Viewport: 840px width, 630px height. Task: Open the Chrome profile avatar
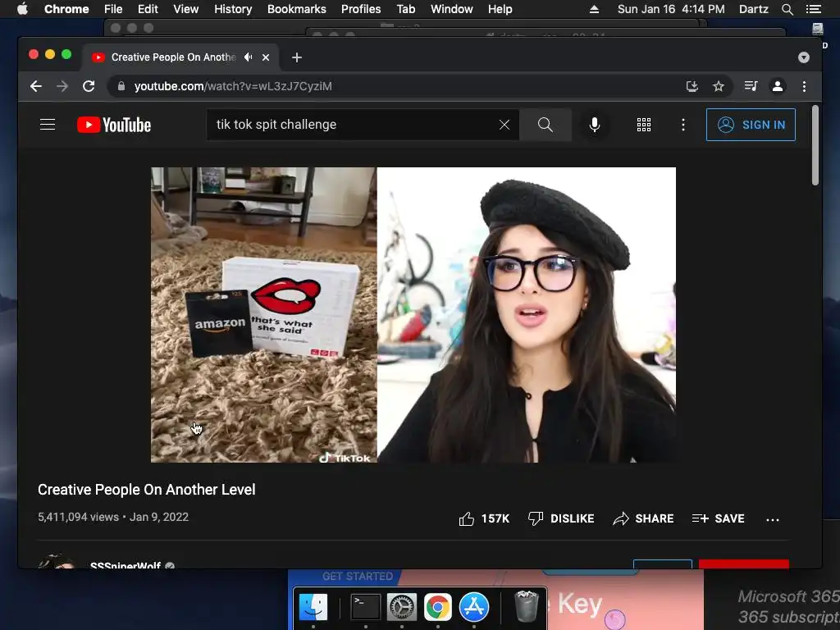point(778,86)
